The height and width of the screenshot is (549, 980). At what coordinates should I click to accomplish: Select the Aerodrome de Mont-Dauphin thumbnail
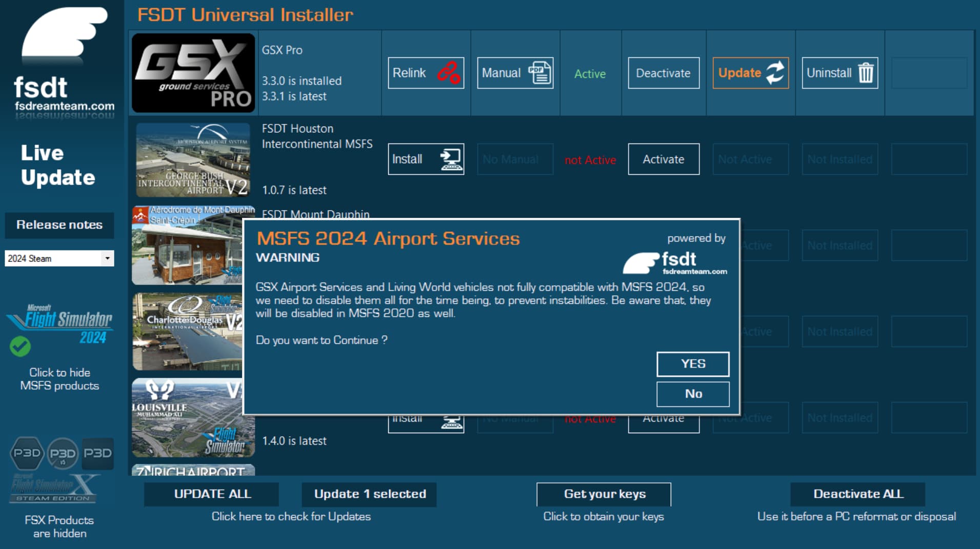click(187, 245)
